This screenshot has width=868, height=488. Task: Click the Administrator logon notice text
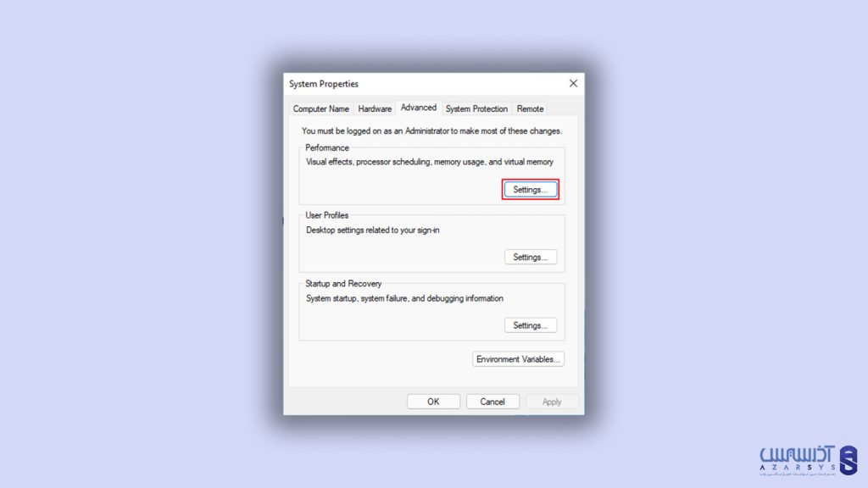431,131
